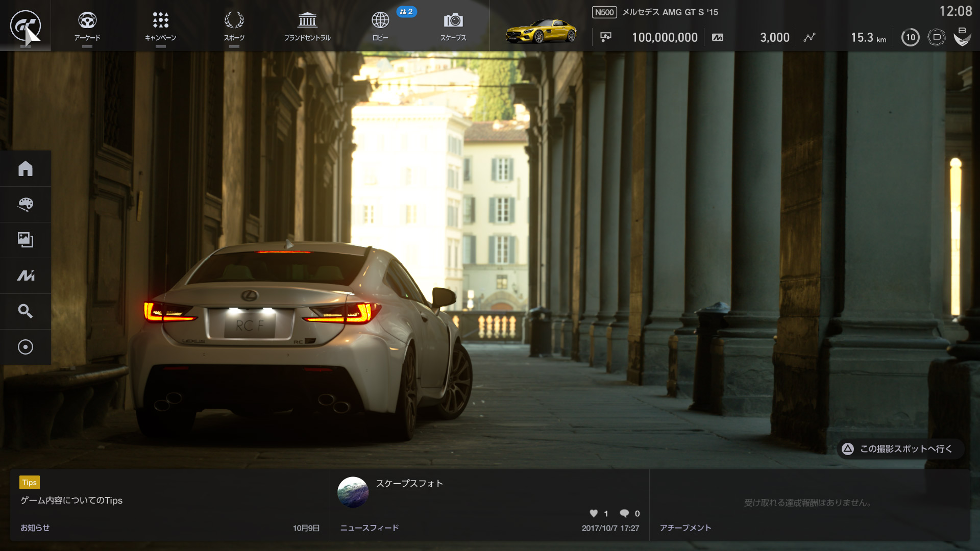Open the お知らせ notifications panel

35,528
